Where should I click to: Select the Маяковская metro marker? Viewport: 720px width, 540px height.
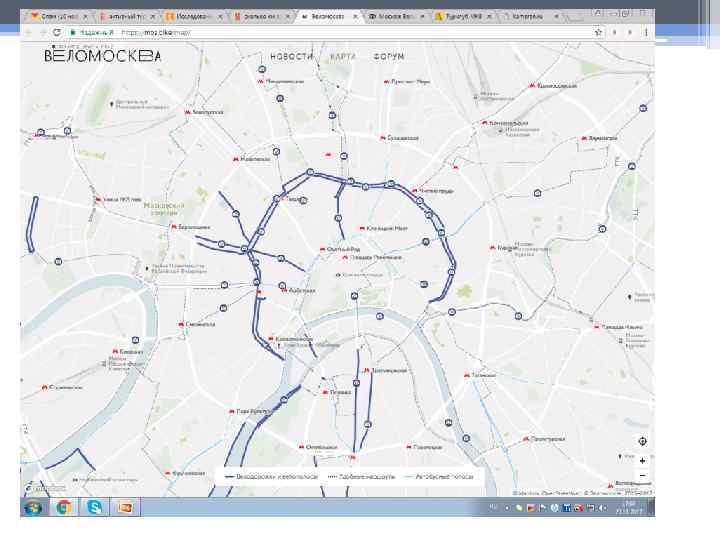pyautogui.click(x=236, y=159)
